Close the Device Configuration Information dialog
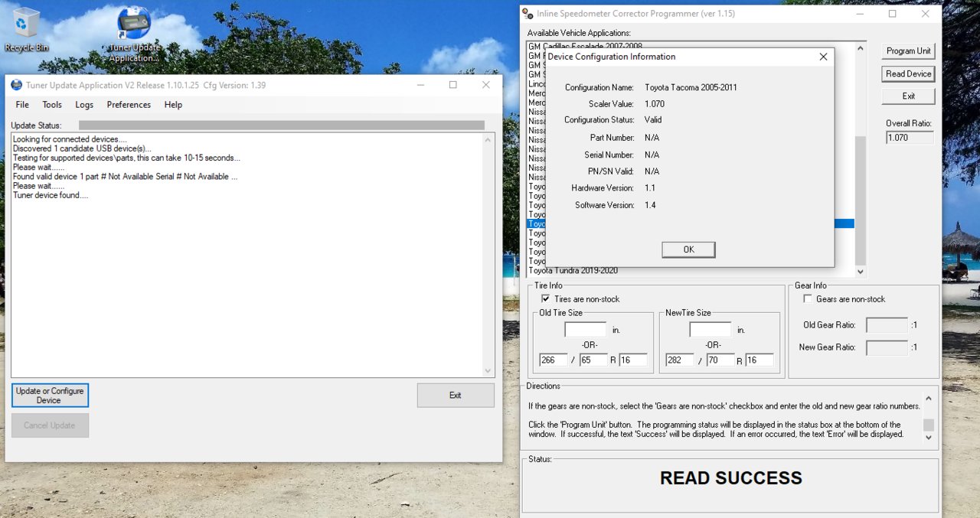The height and width of the screenshot is (518, 980). tap(823, 57)
